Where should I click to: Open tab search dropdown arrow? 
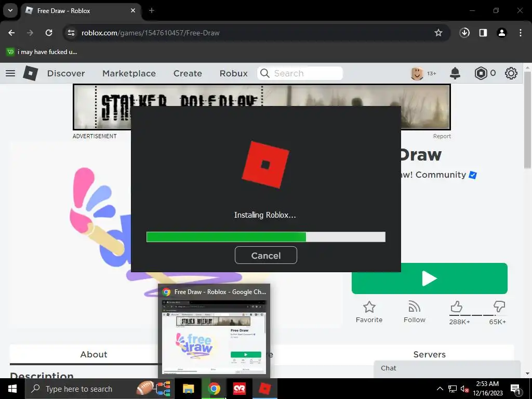pos(10,10)
